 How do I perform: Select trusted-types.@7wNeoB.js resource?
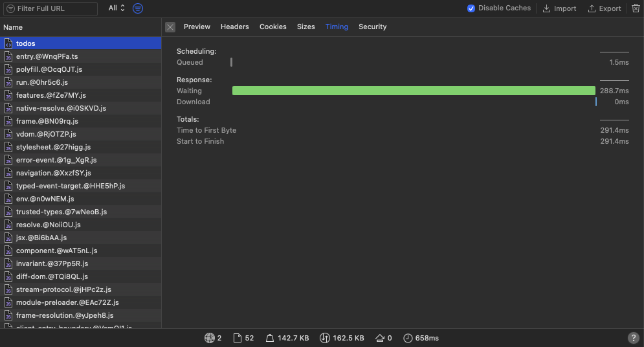[80, 212]
